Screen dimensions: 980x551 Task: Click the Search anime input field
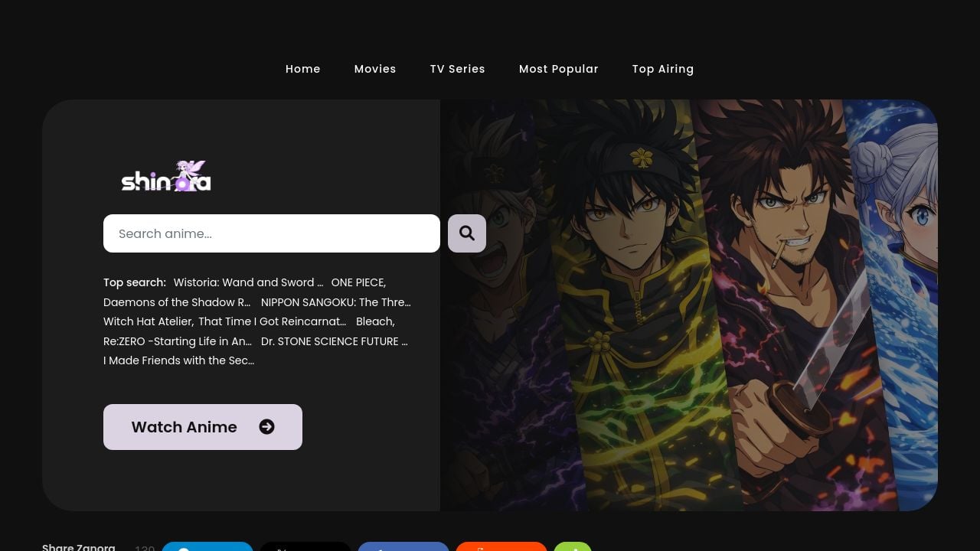pos(272,233)
